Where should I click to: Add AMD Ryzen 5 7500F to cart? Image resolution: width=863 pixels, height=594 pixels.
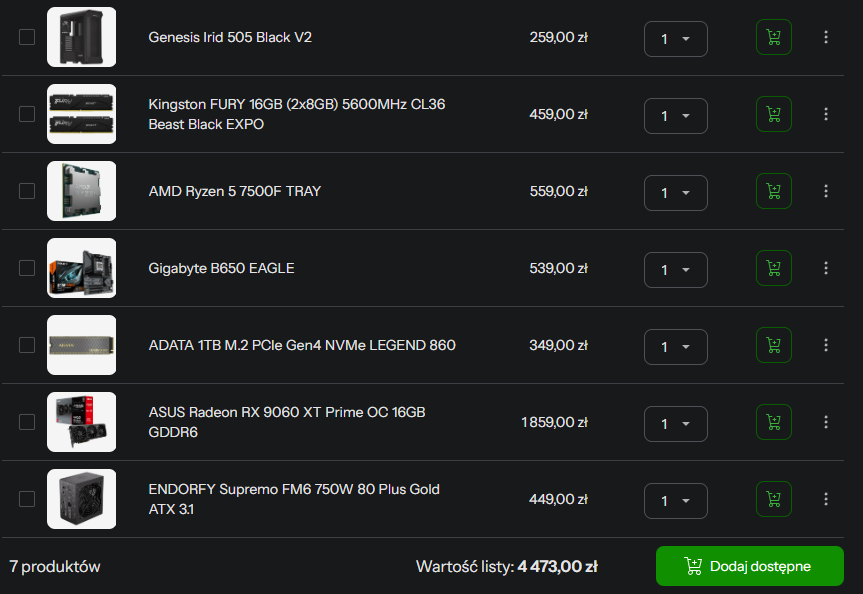[x=773, y=191]
